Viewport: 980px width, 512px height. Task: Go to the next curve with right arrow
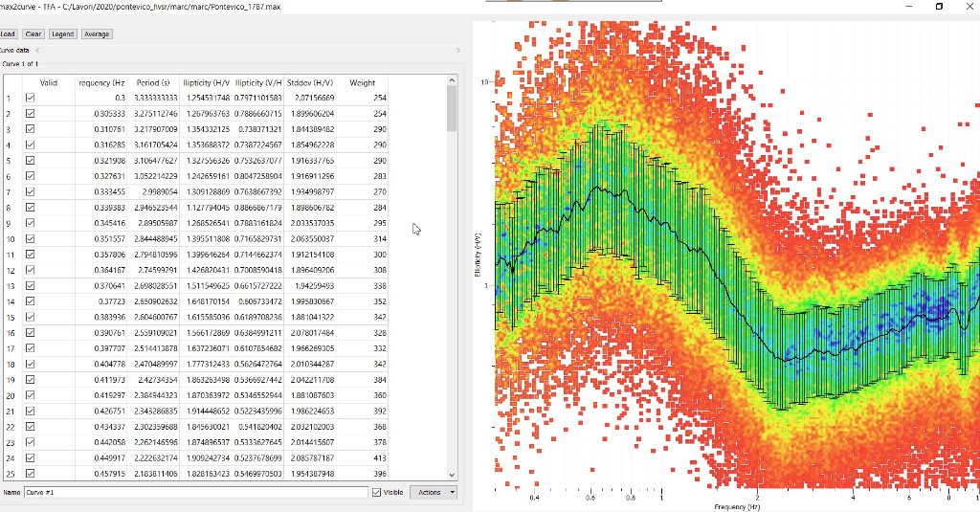(458, 50)
